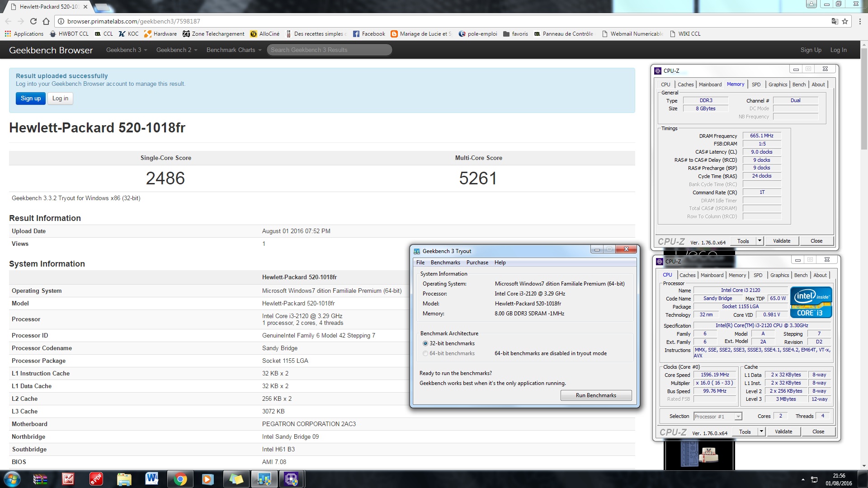868x488 pixels.
Task: Switch to Geekbench in the taskbar
Action: (x=264, y=479)
